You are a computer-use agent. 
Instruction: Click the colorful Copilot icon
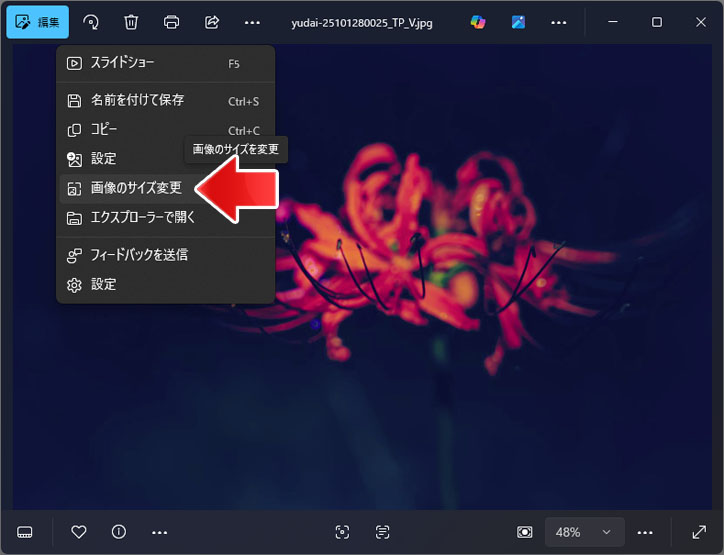coord(477,22)
